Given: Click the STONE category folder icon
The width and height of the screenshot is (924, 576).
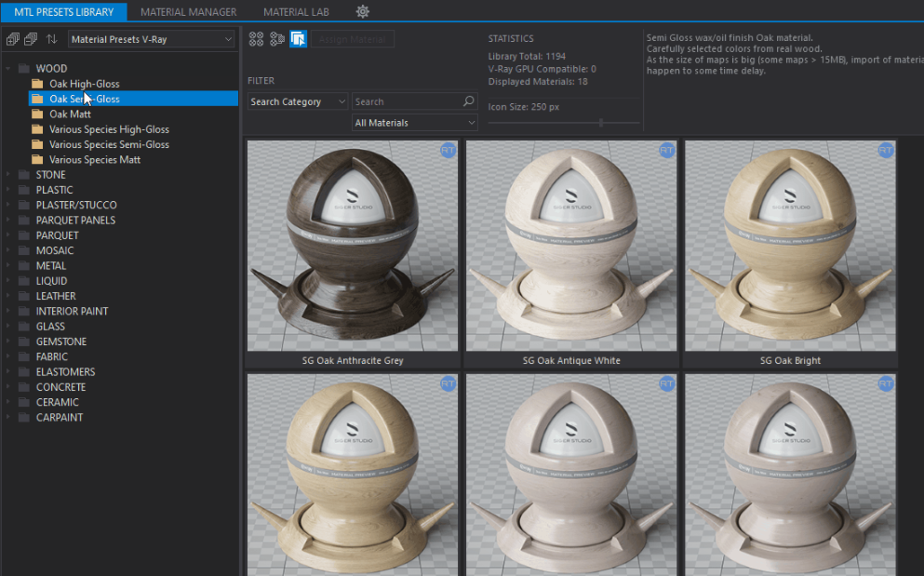Looking at the screenshot, I should (x=23, y=175).
